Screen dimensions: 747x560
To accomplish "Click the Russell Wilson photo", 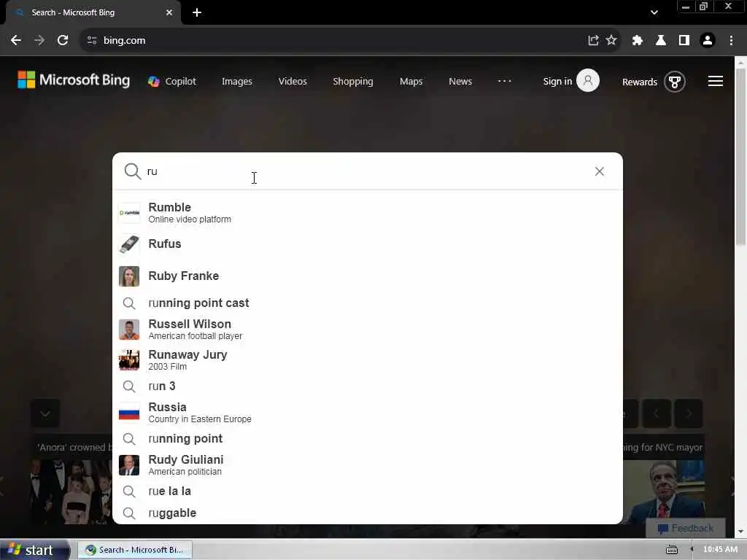I will pyautogui.click(x=129, y=330).
